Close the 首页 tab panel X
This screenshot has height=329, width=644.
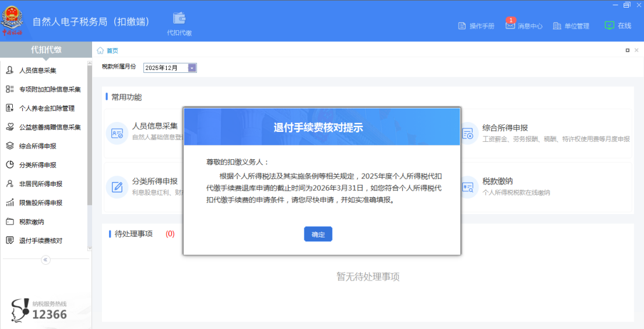coord(636,50)
